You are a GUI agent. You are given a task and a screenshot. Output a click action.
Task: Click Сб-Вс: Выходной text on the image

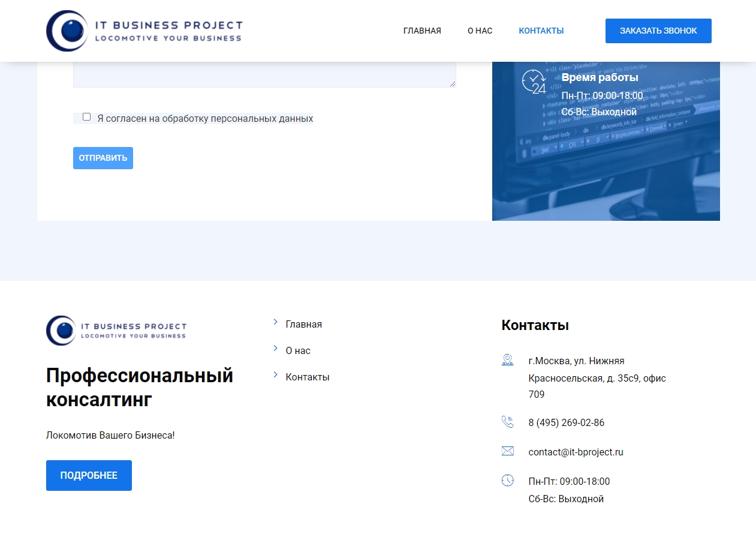(599, 112)
